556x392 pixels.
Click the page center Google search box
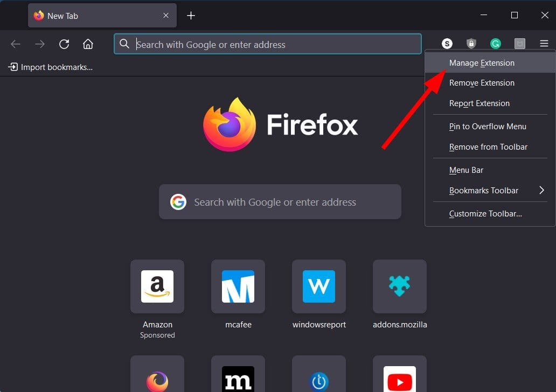tap(280, 202)
